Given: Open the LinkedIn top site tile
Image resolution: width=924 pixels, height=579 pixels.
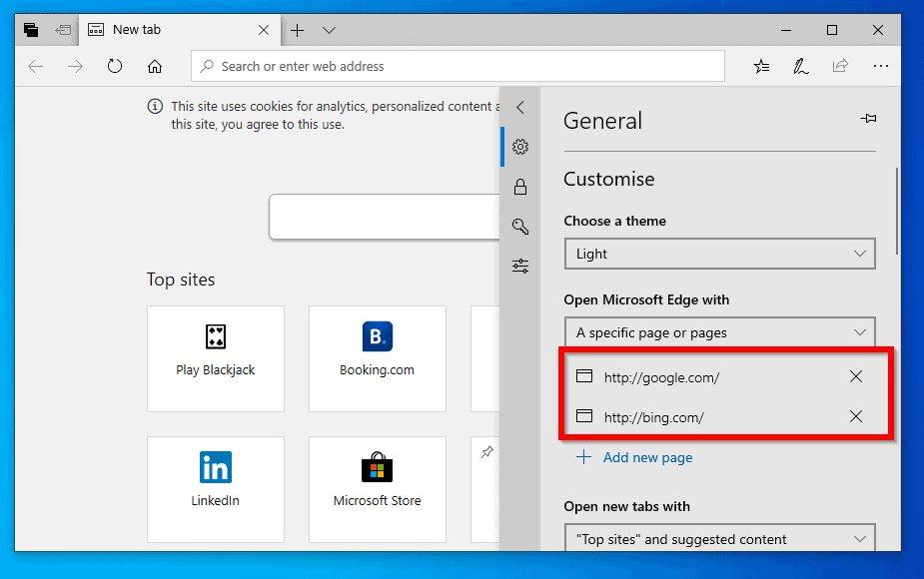Looking at the screenshot, I should click(216, 489).
